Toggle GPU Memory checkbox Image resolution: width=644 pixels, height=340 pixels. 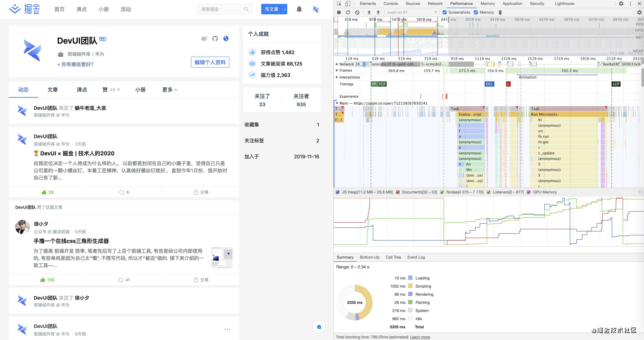point(529,192)
